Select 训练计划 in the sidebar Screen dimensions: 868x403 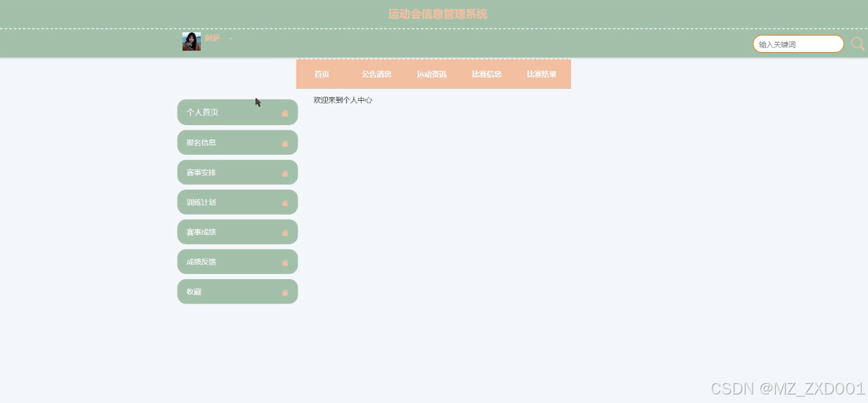tap(238, 202)
